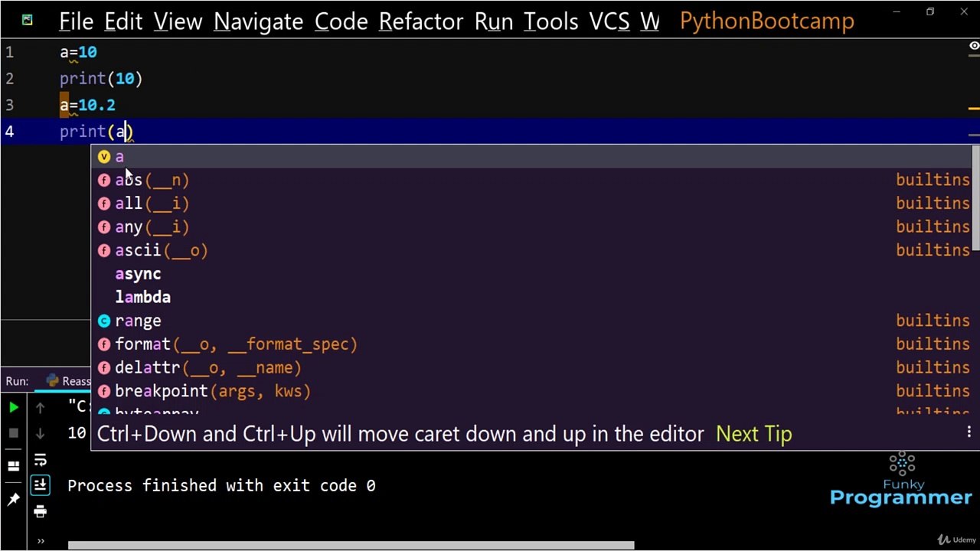The height and width of the screenshot is (551, 980).
Task: Click the Process finished with exit code text
Action: [x=221, y=486]
